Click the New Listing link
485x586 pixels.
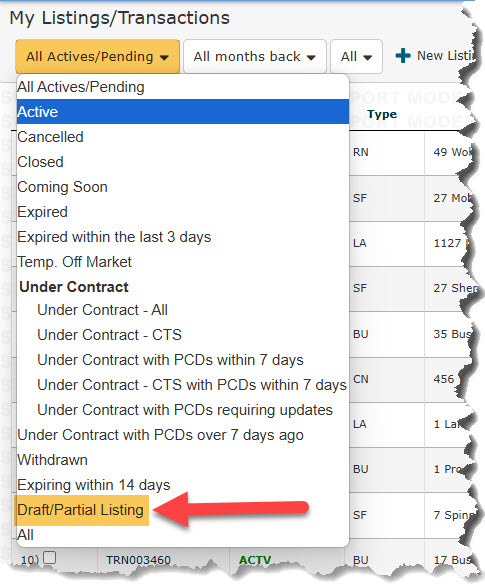pyautogui.click(x=445, y=56)
